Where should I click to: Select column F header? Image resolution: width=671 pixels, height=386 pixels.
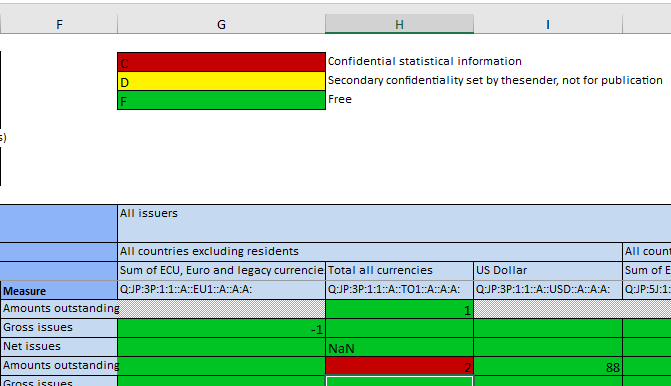pyautogui.click(x=59, y=24)
